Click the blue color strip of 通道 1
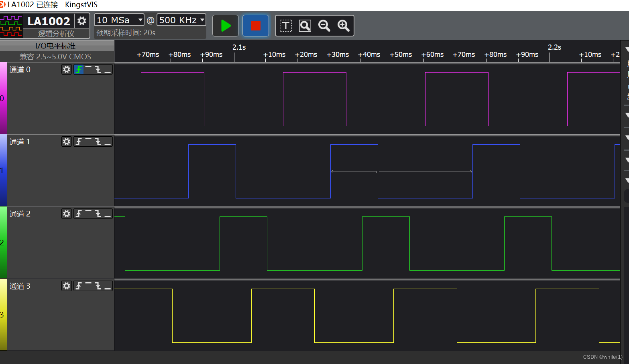This screenshot has height=364, width=629. click(x=4, y=170)
